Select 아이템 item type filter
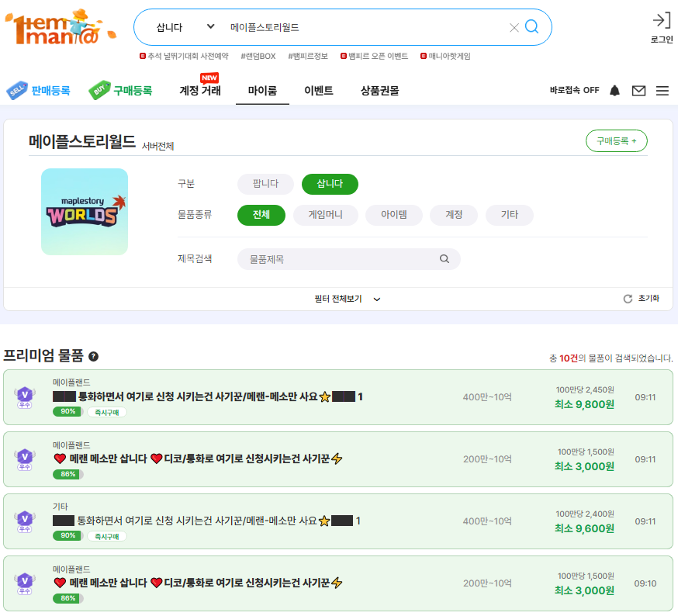 394,215
